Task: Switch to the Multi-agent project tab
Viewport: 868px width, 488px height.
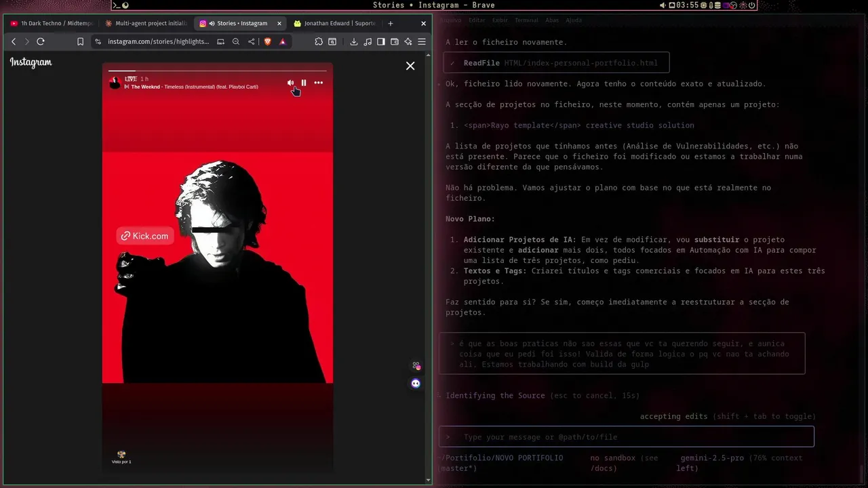Action: click(145, 23)
